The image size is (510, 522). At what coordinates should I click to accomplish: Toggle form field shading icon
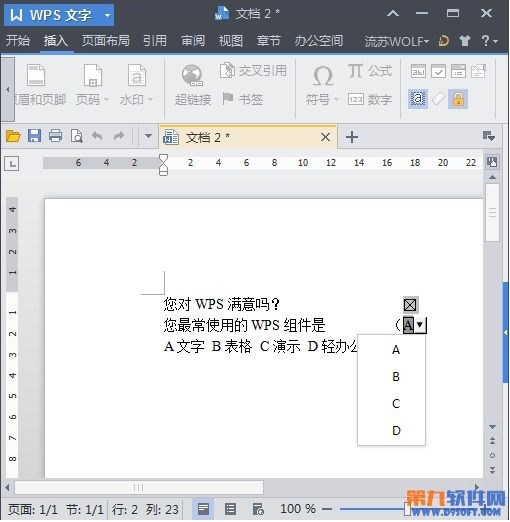pyautogui.click(x=418, y=99)
